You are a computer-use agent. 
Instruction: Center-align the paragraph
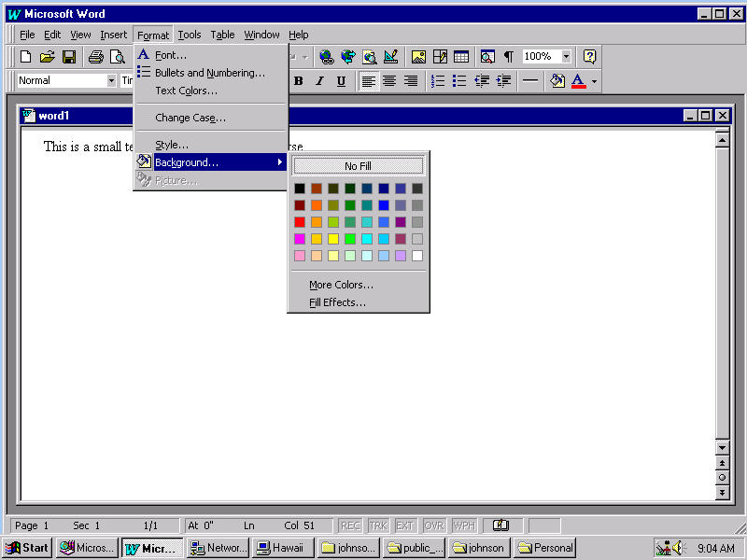coord(389,81)
